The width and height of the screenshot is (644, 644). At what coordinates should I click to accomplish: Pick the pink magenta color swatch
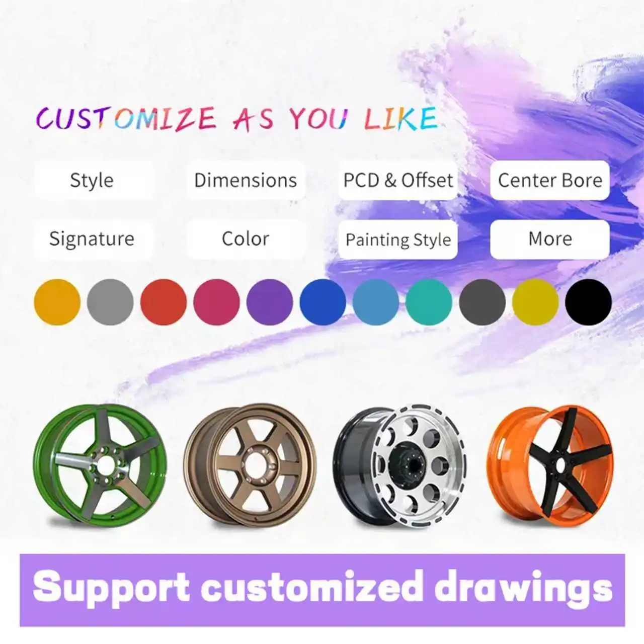click(x=216, y=302)
